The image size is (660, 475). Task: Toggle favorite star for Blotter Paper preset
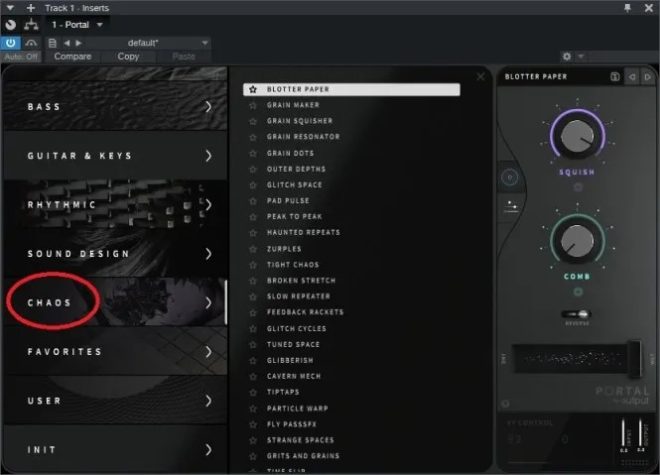point(253,89)
